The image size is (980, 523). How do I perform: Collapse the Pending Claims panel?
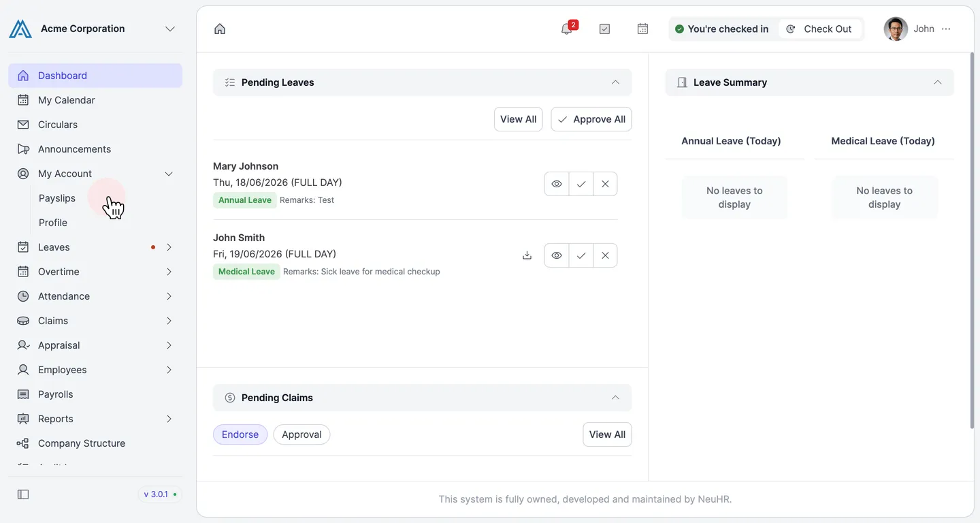615,398
